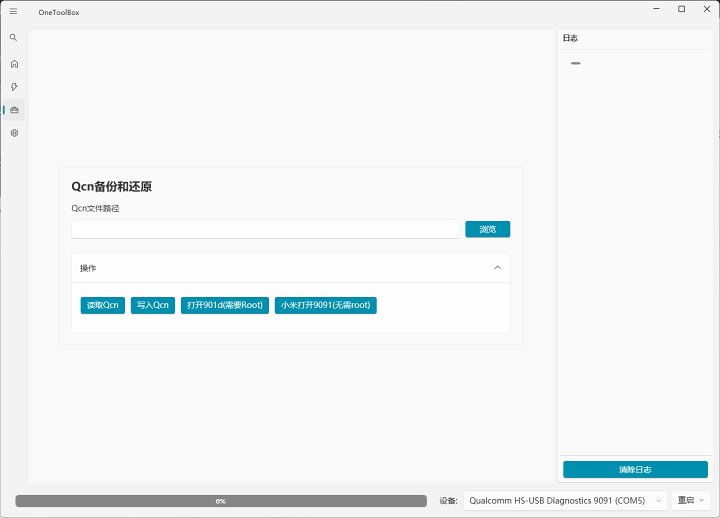This screenshot has height=518, width=720.
Task: Open the hamburger navigation menu
Action: [13, 10]
